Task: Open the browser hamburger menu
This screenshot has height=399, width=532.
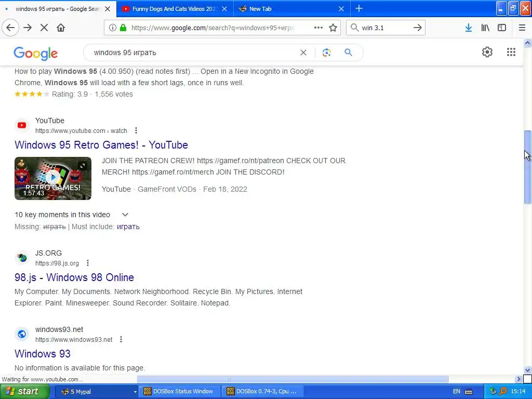Action: coord(522,28)
